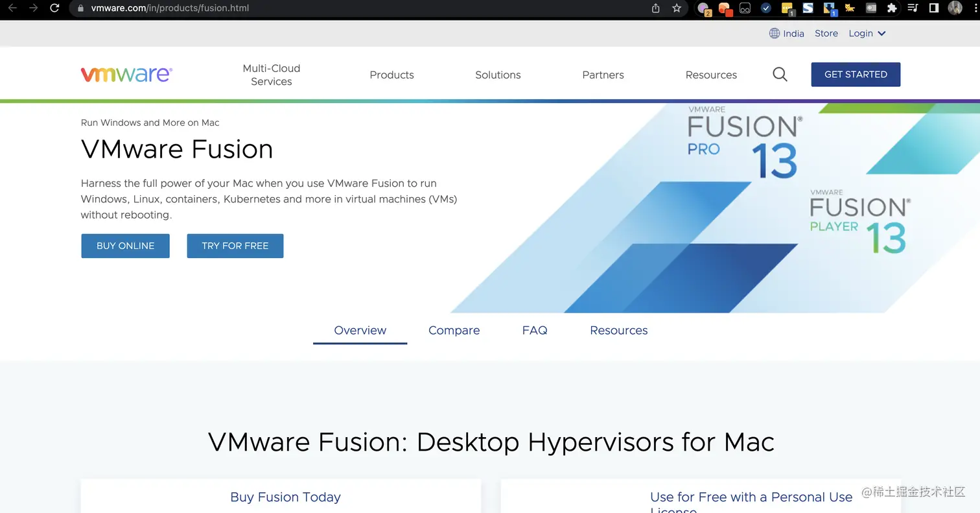Open the glasses-shaped extension icon

(x=745, y=8)
